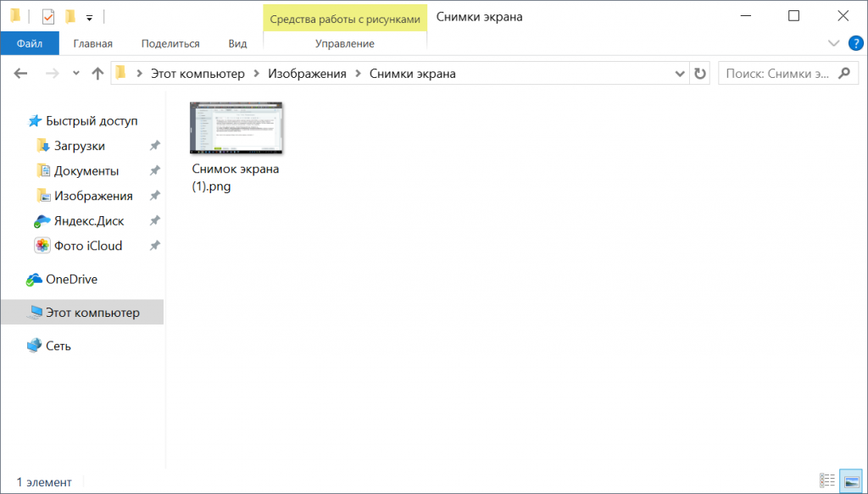868x494 pixels.
Task: Expand the chevron after Этот компьютер in path
Action: pyautogui.click(x=257, y=74)
